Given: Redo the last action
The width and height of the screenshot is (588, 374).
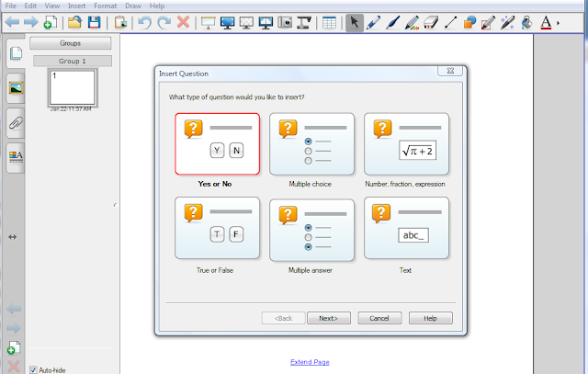Looking at the screenshot, I should (164, 22).
